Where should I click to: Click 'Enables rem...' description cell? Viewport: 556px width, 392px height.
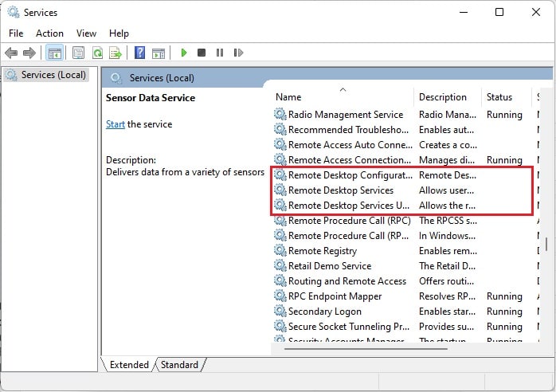[448, 251]
